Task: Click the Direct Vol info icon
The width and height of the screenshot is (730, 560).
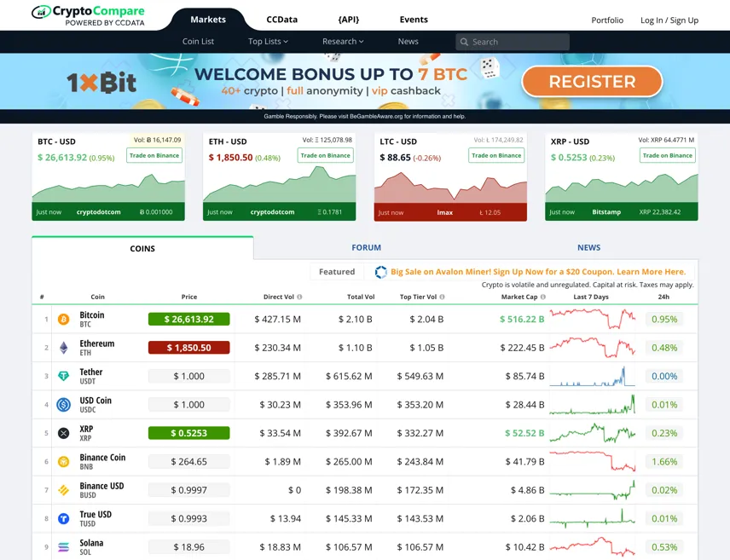Action: [299, 297]
